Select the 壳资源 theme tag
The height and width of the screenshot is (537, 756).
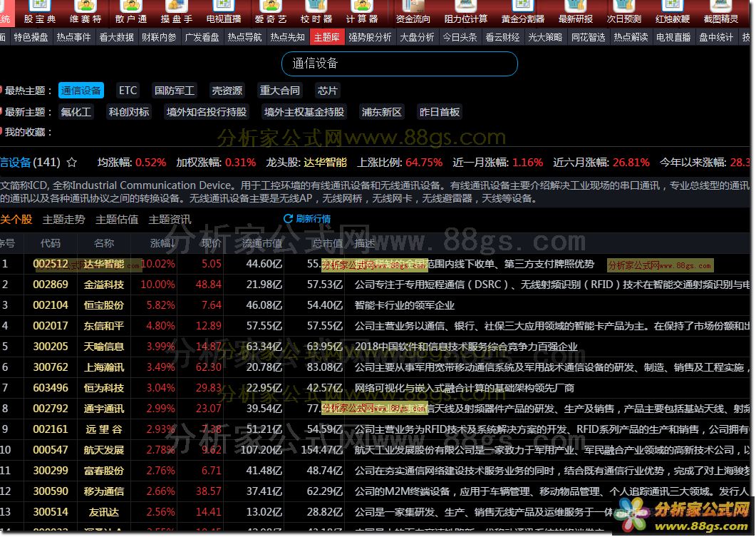(x=227, y=91)
